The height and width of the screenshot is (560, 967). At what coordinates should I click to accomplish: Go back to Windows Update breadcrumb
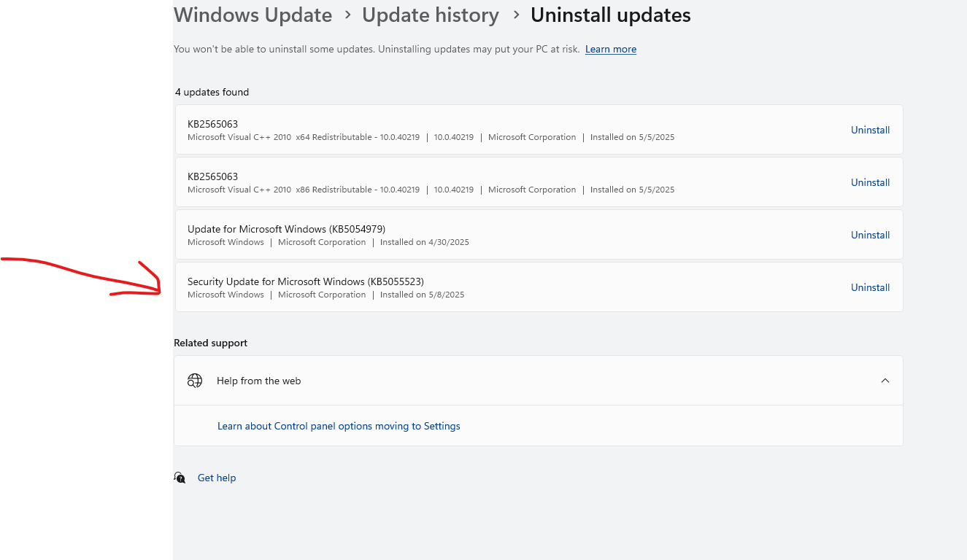[x=253, y=15]
